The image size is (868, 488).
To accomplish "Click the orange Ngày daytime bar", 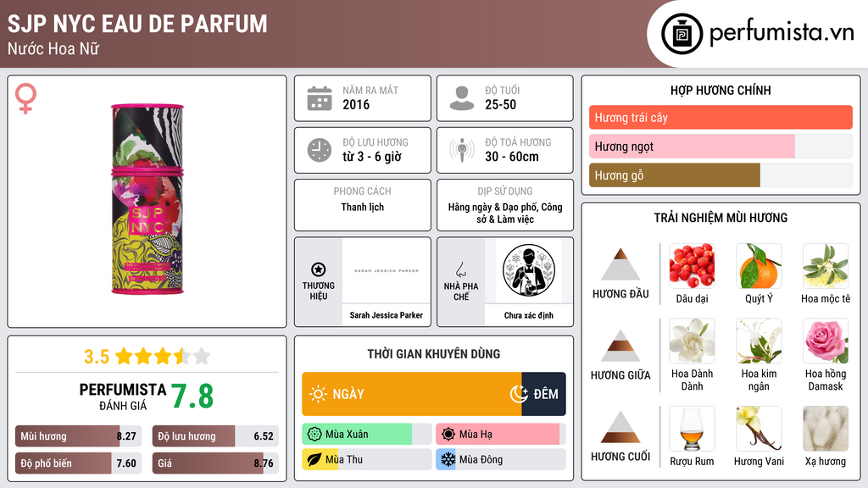I will point(411,394).
